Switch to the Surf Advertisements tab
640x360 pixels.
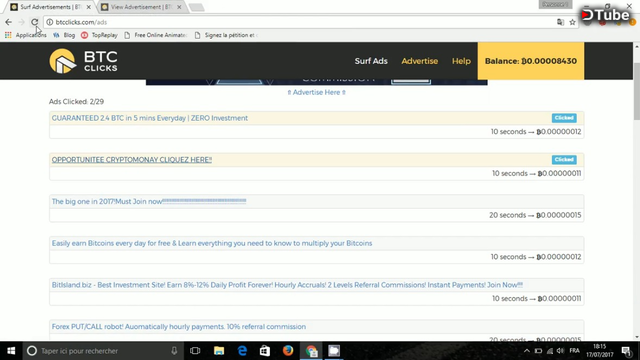tap(51, 7)
